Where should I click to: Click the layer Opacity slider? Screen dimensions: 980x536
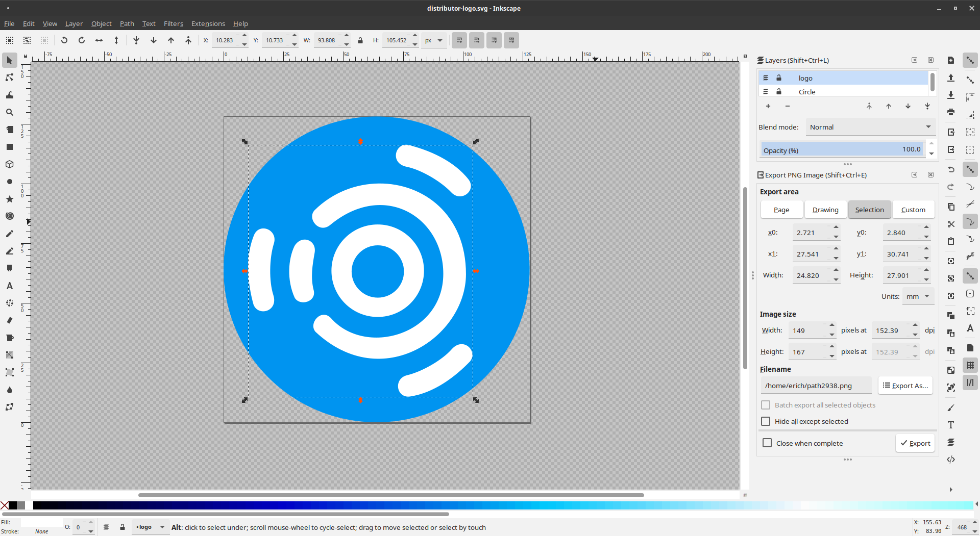tap(842, 150)
